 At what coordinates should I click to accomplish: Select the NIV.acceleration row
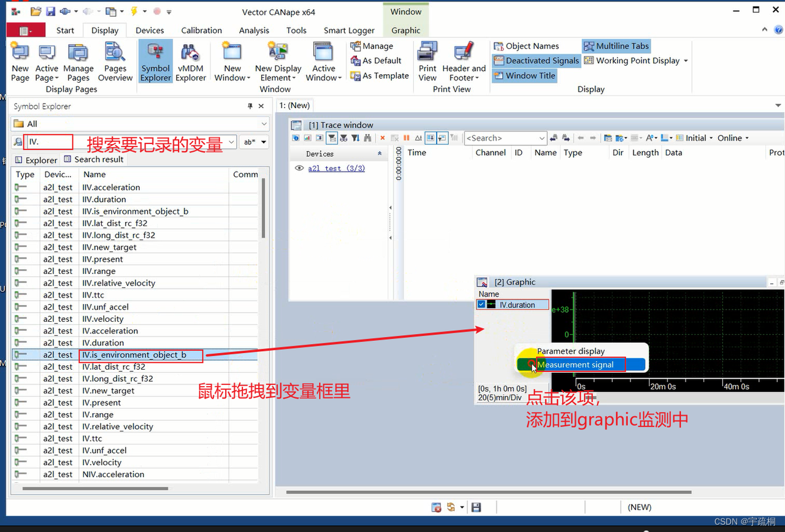135,474
